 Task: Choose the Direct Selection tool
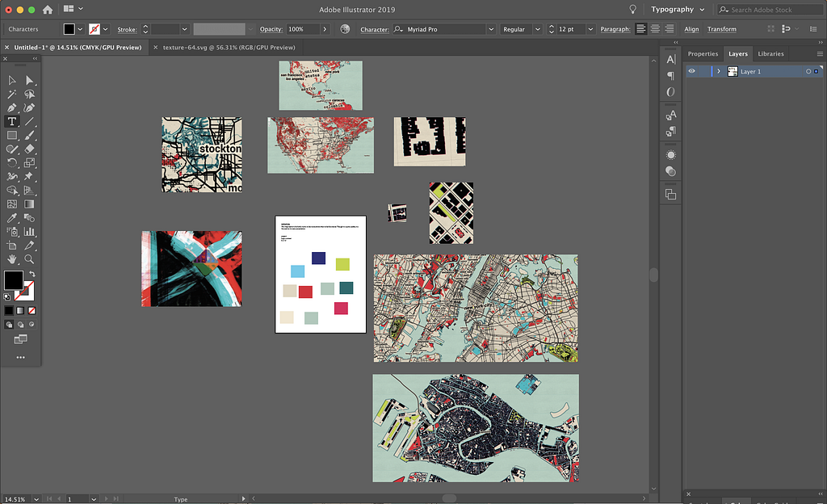(x=30, y=80)
